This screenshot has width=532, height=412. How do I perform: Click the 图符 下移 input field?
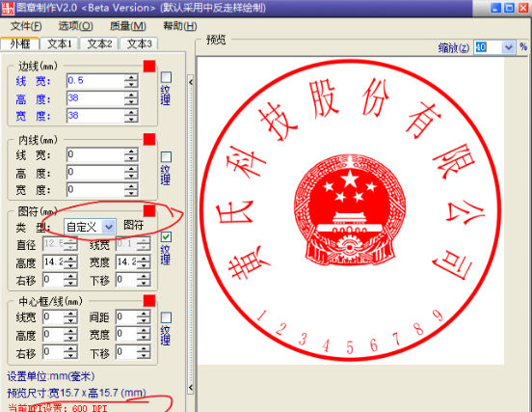[x=126, y=280]
